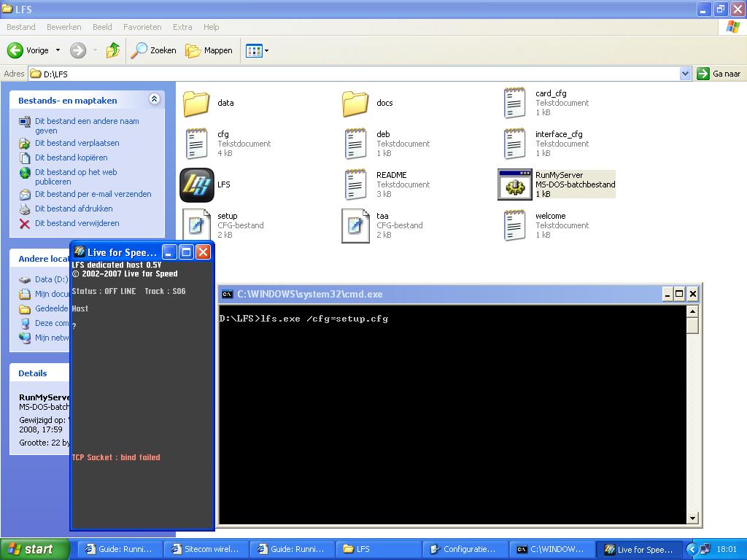Image resolution: width=747 pixels, height=560 pixels.
Task: Open Mijn netwerklocaties icon in sidebar
Action: pos(25,338)
